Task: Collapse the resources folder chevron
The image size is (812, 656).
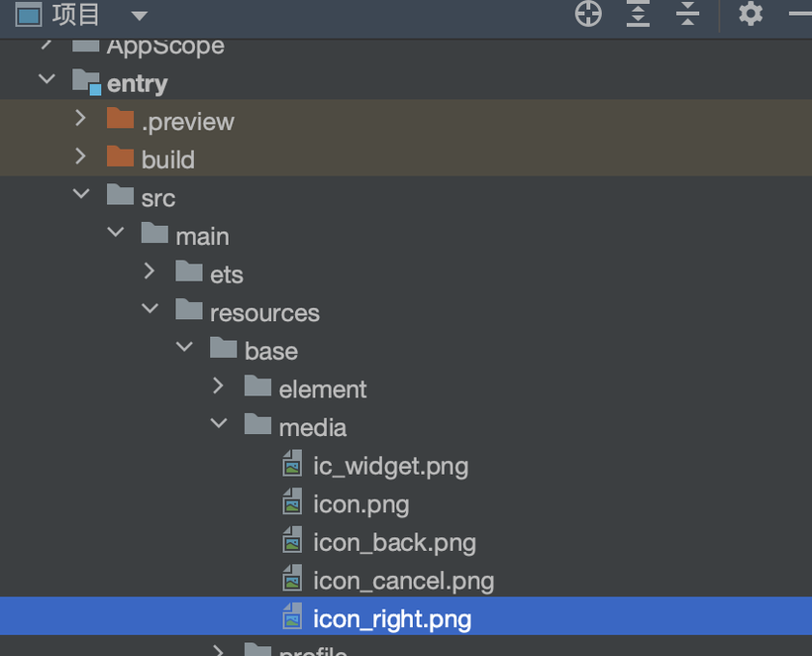Action: click(x=150, y=311)
